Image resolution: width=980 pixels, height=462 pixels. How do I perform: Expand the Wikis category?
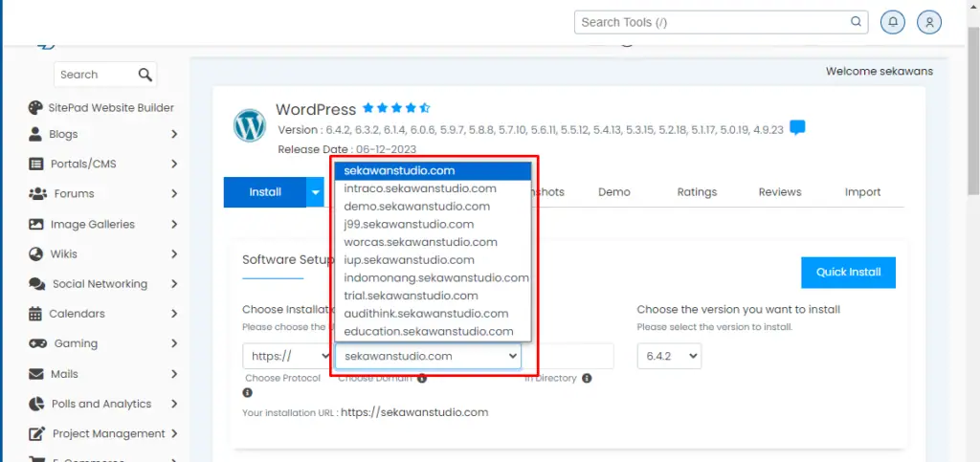click(174, 254)
